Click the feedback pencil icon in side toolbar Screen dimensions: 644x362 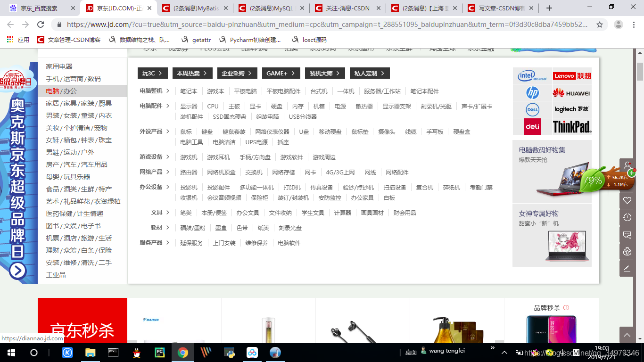[627, 268]
